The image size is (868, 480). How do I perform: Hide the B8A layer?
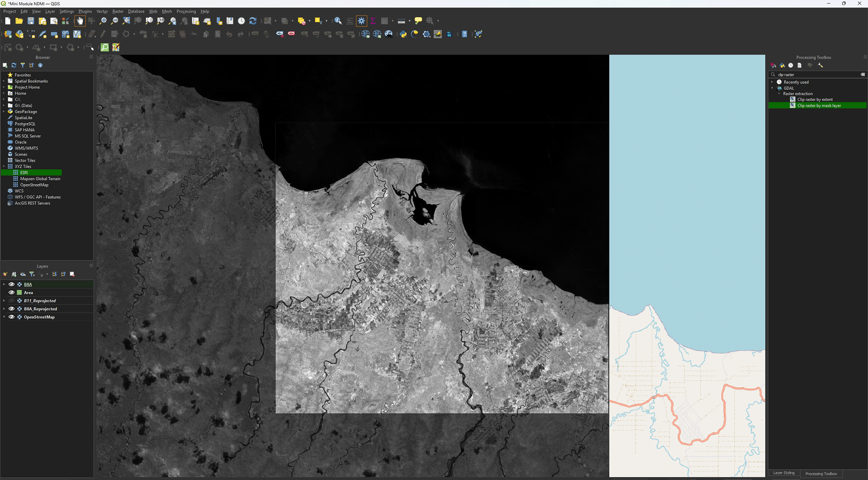point(12,284)
